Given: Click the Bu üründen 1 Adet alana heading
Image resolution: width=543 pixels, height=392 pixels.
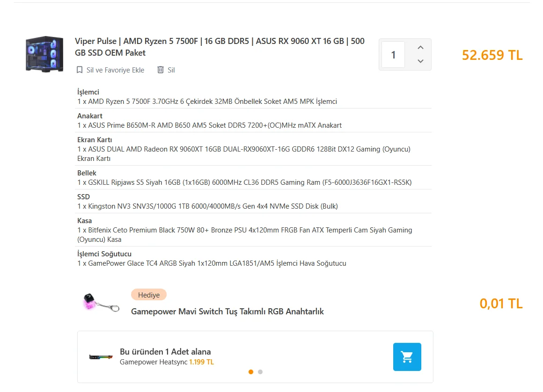Looking at the screenshot, I should pyautogui.click(x=165, y=351).
